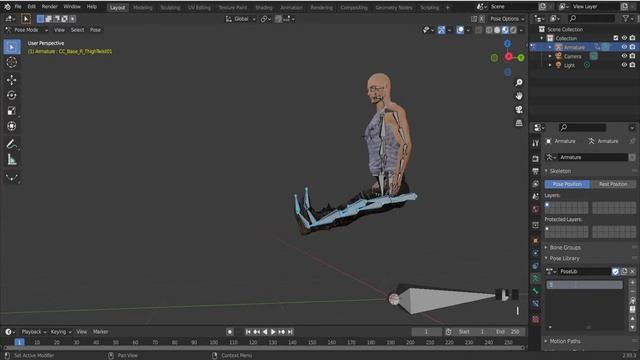Switch to the Scripting workspace tab
The height and width of the screenshot is (360, 640).
tap(429, 7)
